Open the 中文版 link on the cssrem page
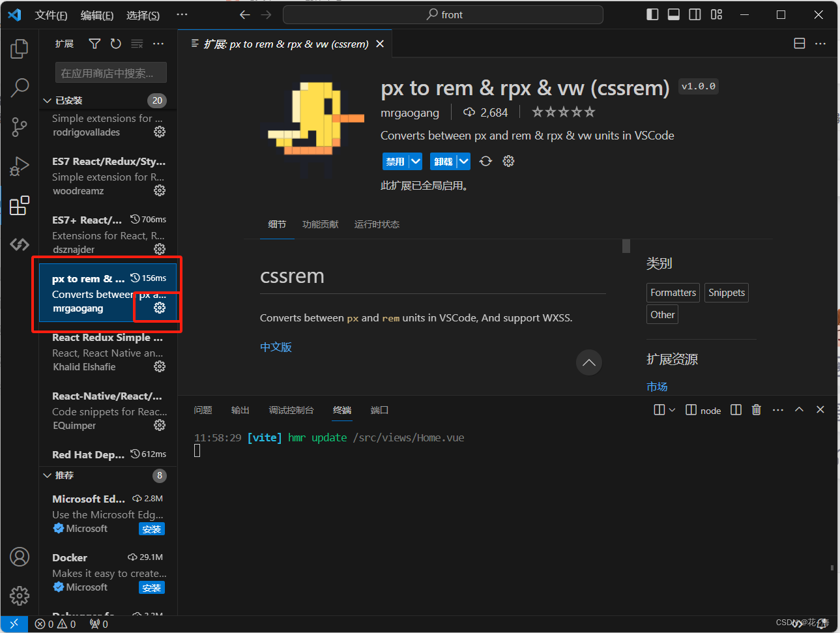 [x=276, y=347]
